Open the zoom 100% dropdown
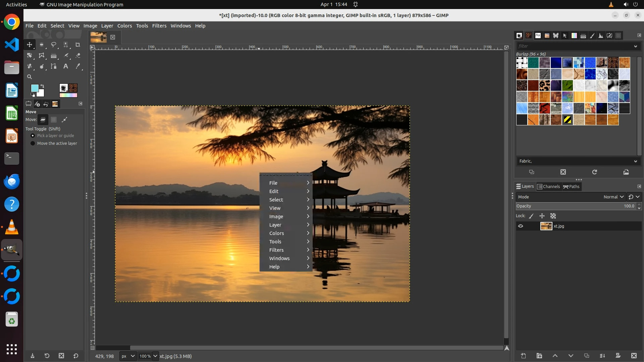Viewport: 644px width, 362px height. coord(155,356)
